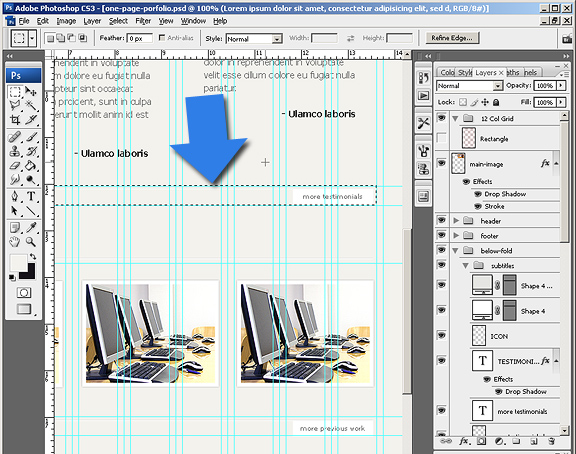Select the Type tool
Viewport: 576px width, 454px height.
click(31, 197)
